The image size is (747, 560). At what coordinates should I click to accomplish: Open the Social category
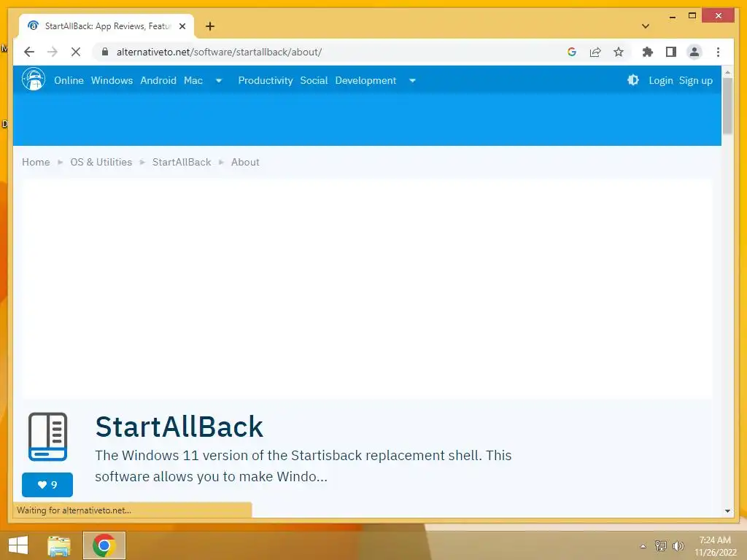[314, 80]
